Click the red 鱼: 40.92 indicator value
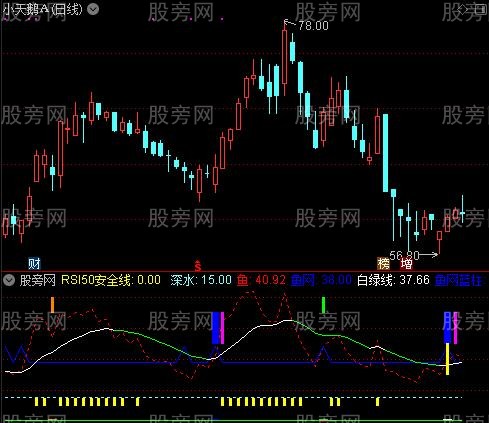The width and height of the screenshot is (489, 423). [x=261, y=280]
